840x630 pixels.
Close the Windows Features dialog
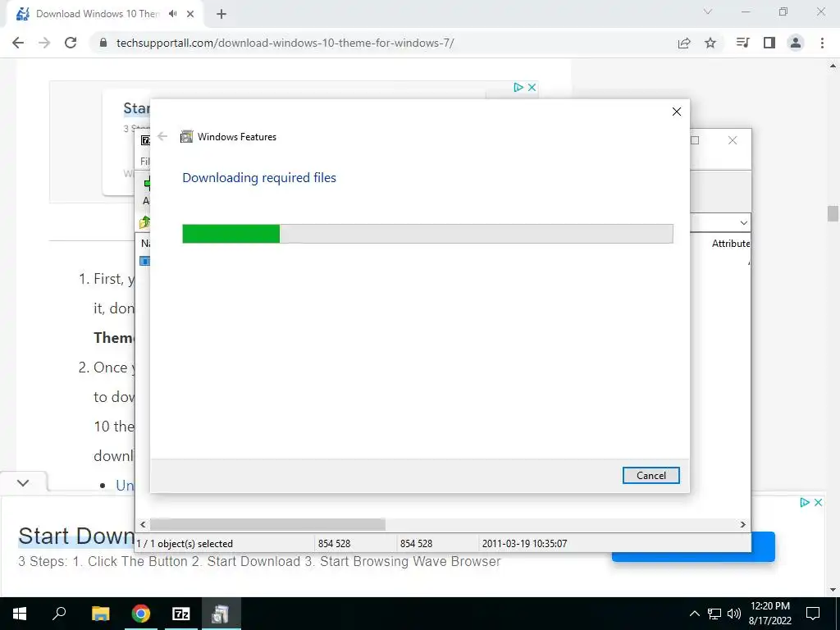tap(677, 112)
